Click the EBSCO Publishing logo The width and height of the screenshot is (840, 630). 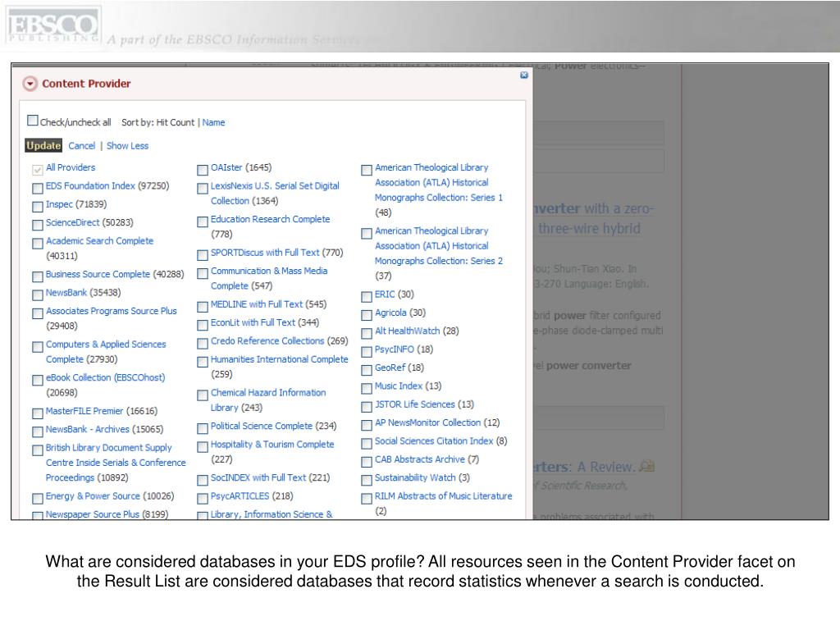53,25
